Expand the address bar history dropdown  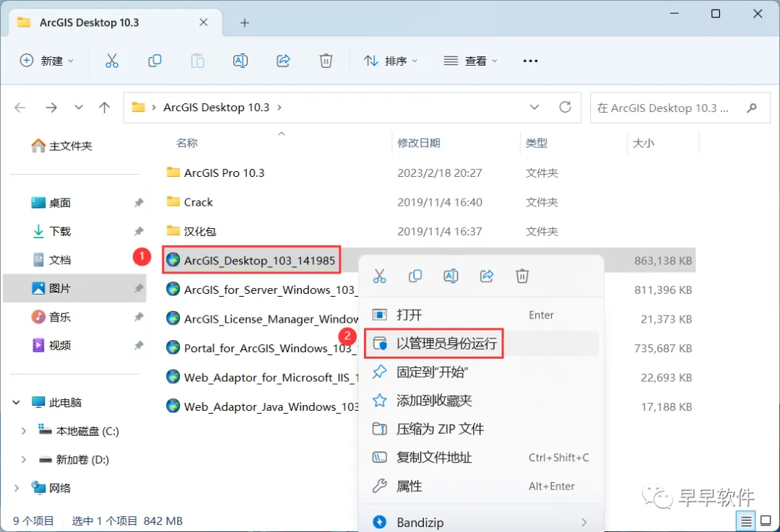tap(534, 107)
